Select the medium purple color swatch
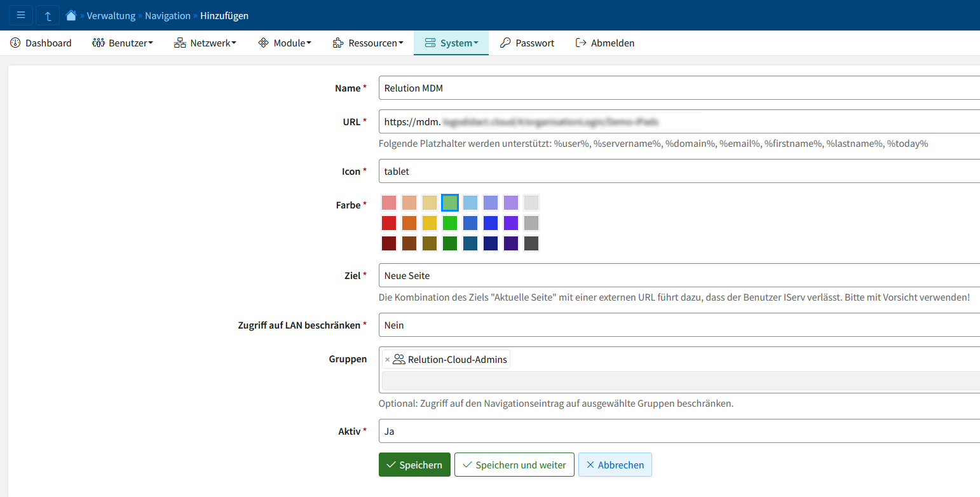The height and width of the screenshot is (497, 980). 511,223
